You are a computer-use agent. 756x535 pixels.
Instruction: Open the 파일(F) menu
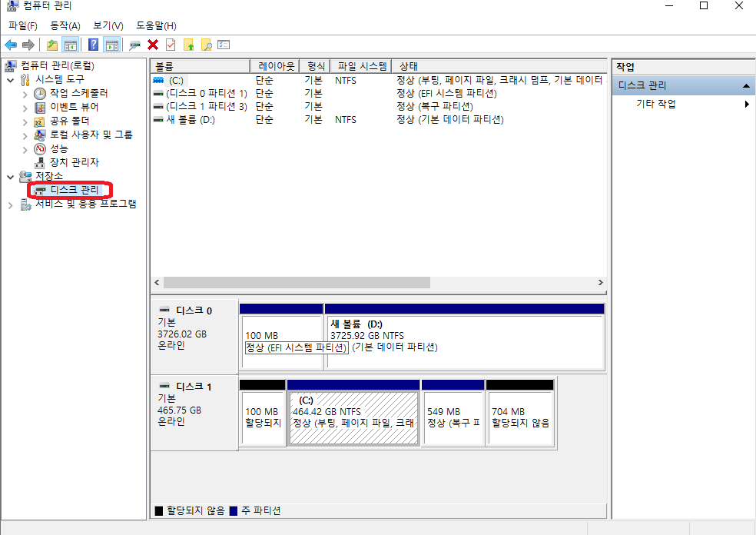point(22,25)
